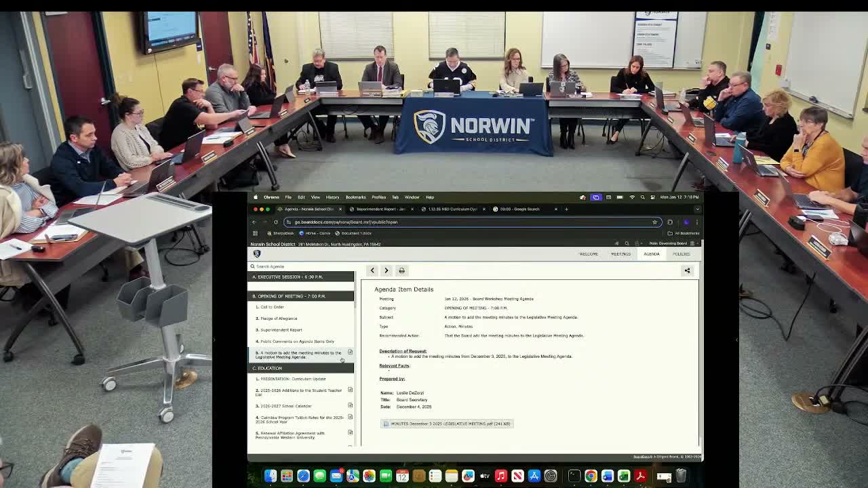Viewport: 868px width, 488px height.
Task: Open Spotlight search from the menu bar
Action: coord(642,197)
